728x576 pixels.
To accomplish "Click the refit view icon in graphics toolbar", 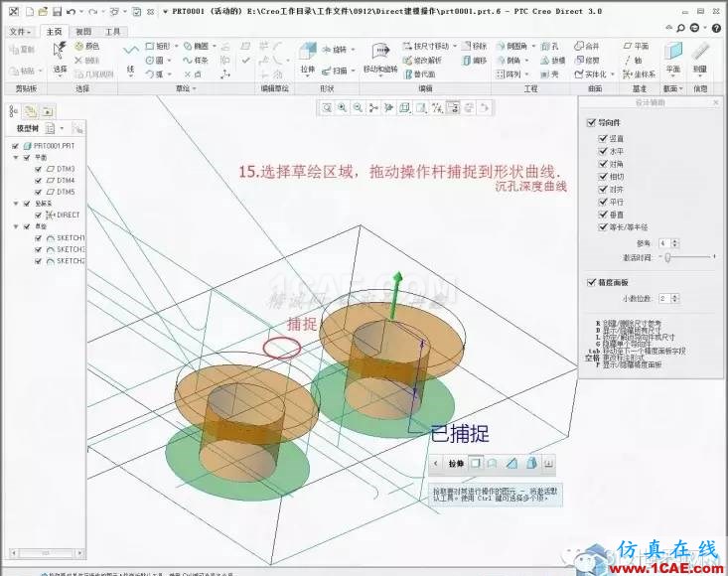I will tap(327, 108).
